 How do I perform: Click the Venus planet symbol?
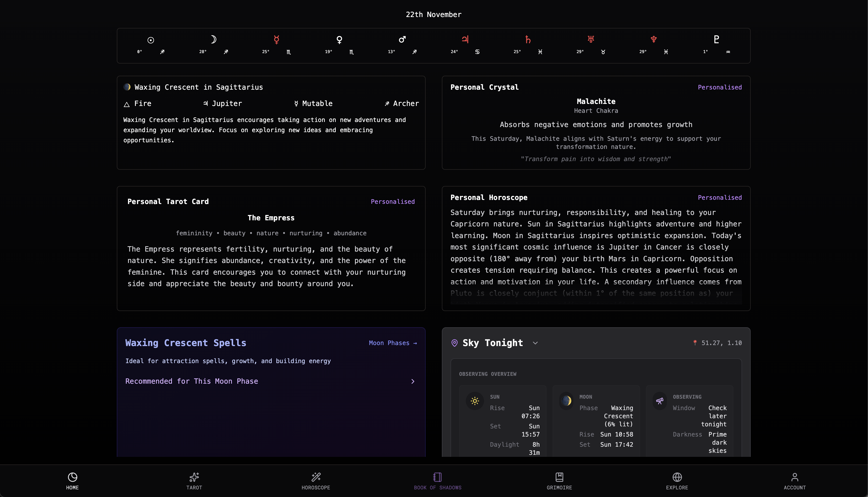click(x=339, y=40)
